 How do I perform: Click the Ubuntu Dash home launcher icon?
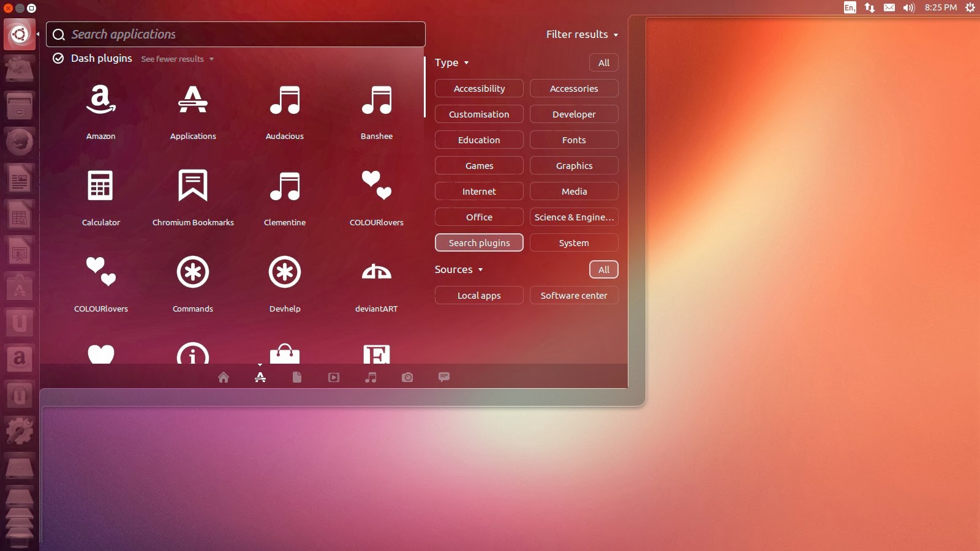20,34
